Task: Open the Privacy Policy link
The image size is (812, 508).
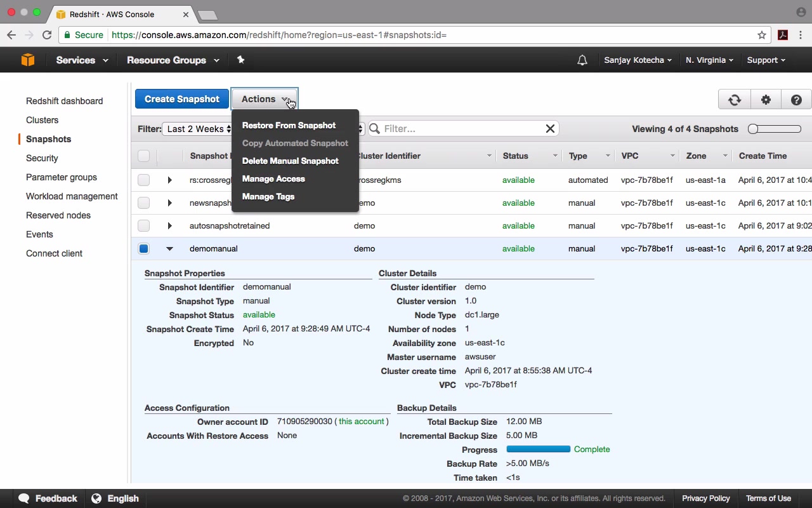Action: 706,498
